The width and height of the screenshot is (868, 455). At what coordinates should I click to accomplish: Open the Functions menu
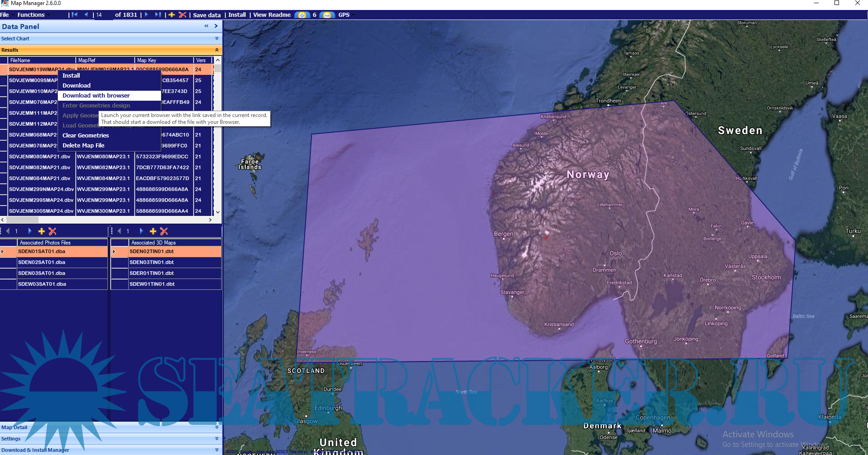[x=31, y=15]
